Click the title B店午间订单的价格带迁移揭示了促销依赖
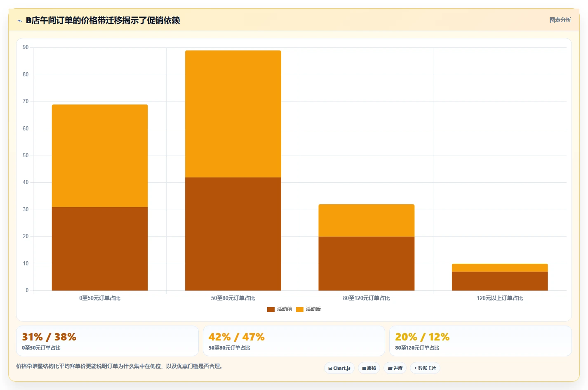The width and height of the screenshot is (588, 390). click(103, 20)
